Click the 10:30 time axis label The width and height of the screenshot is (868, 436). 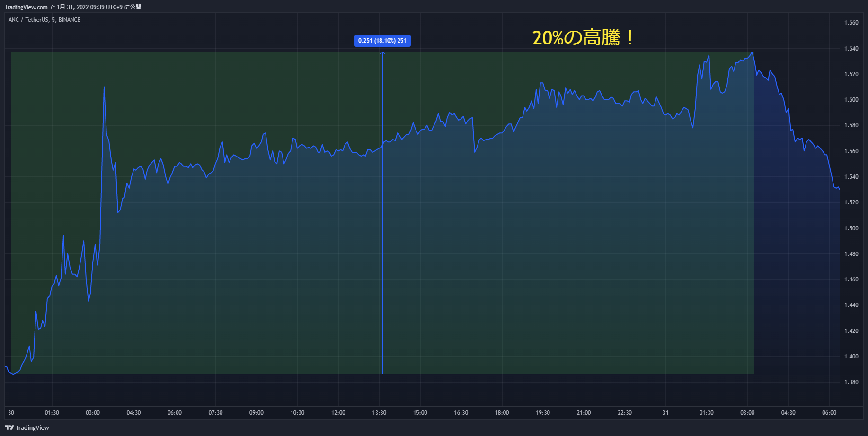(298, 413)
